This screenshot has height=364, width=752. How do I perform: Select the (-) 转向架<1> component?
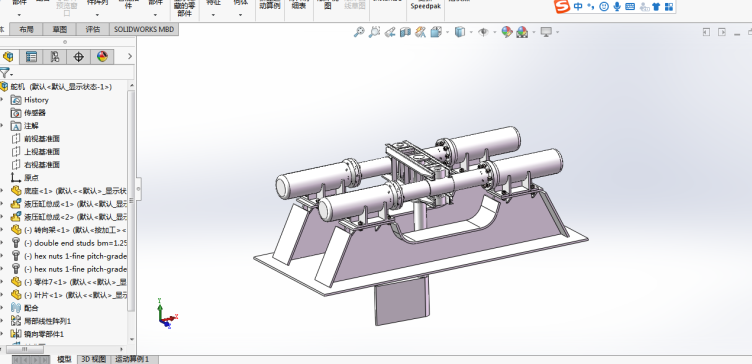69,230
